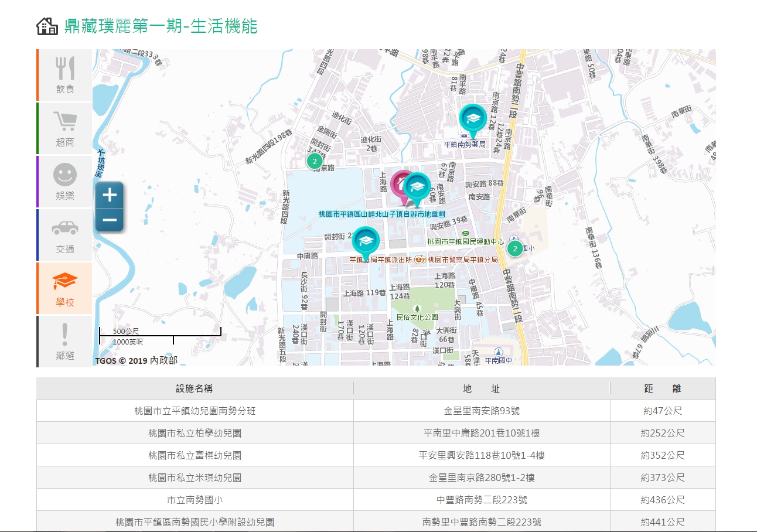Zoom out the map with minus button
This screenshot has width=757, height=532.
[x=110, y=221]
